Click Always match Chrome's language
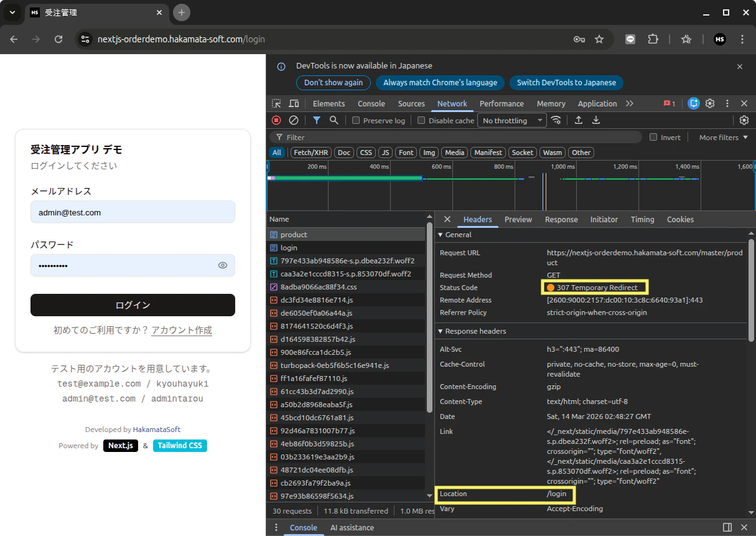The height and width of the screenshot is (536, 756). (440, 82)
